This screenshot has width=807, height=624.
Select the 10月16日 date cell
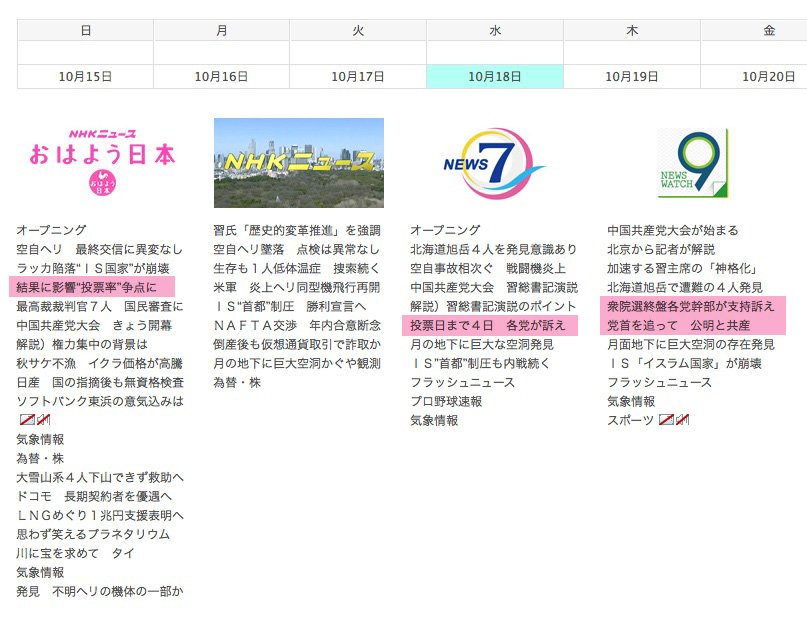point(221,77)
